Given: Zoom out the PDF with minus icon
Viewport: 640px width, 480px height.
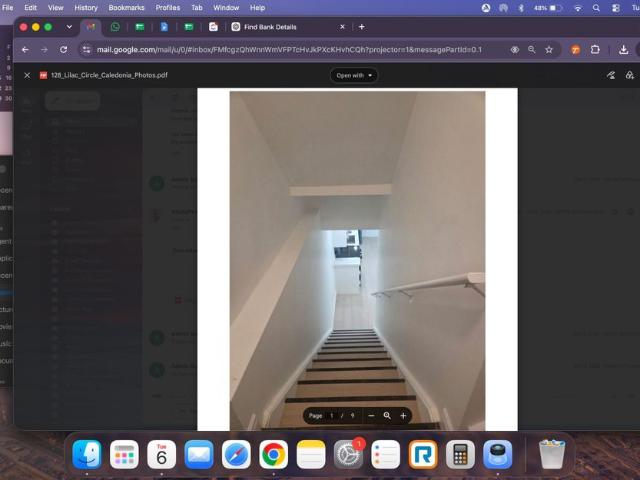Looking at the screenshot, I should point(371,416).
